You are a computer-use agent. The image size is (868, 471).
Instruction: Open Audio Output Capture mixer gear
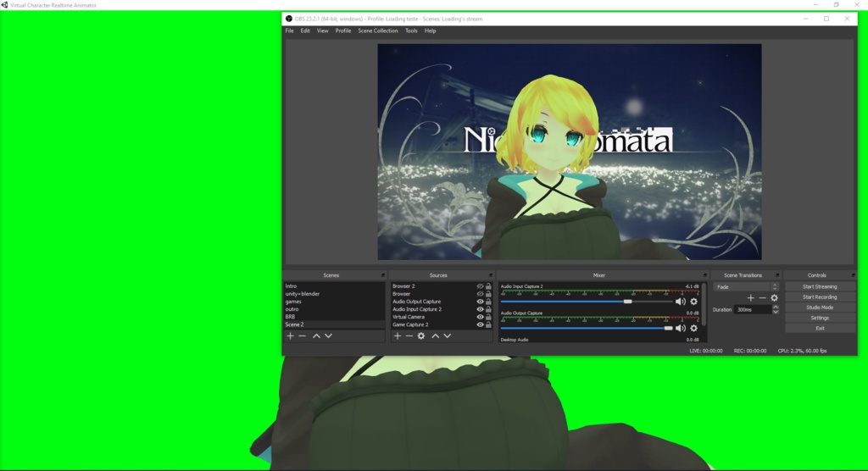tap(693, 328)
